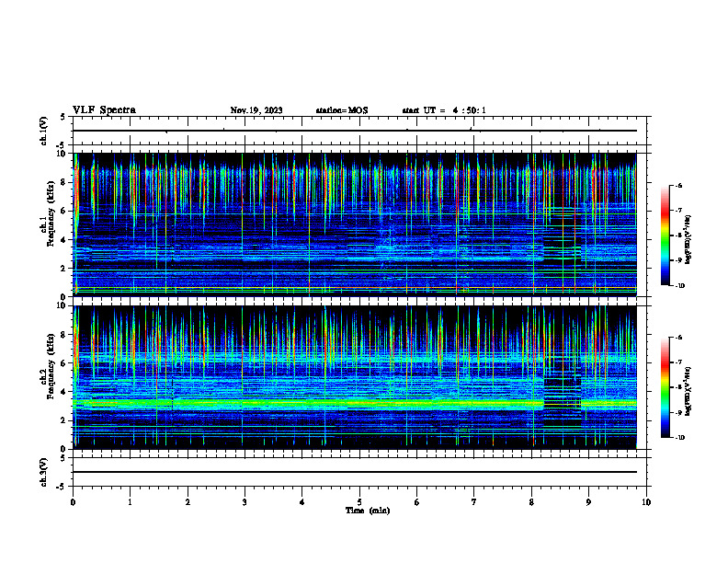Click the ch.3 voltage waveform trace panel
The height and width of the screenshot is (563, 728).
[x=359, y=472]
